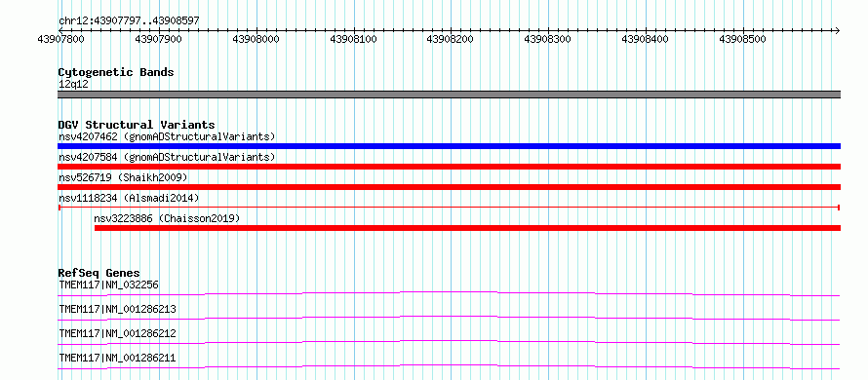Click ruler position 43908500
This screenshot has height=380, width=868.
(x=742, y=39)
